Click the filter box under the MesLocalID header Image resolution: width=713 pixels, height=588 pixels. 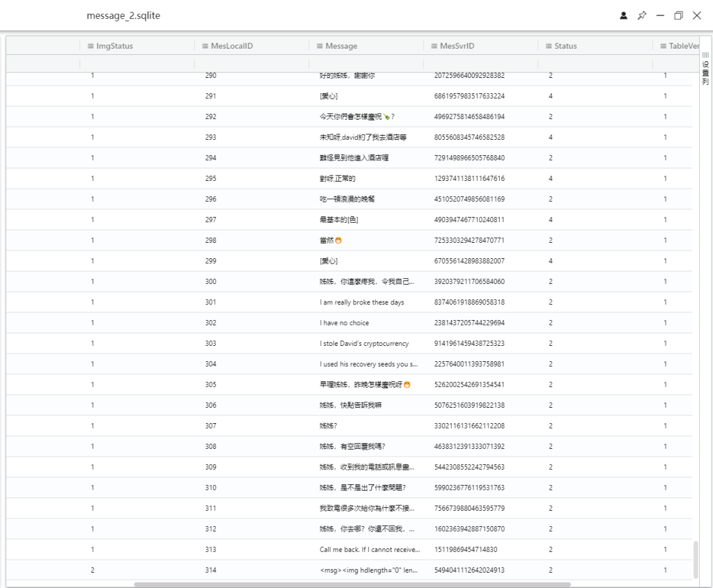click(251, 64)
